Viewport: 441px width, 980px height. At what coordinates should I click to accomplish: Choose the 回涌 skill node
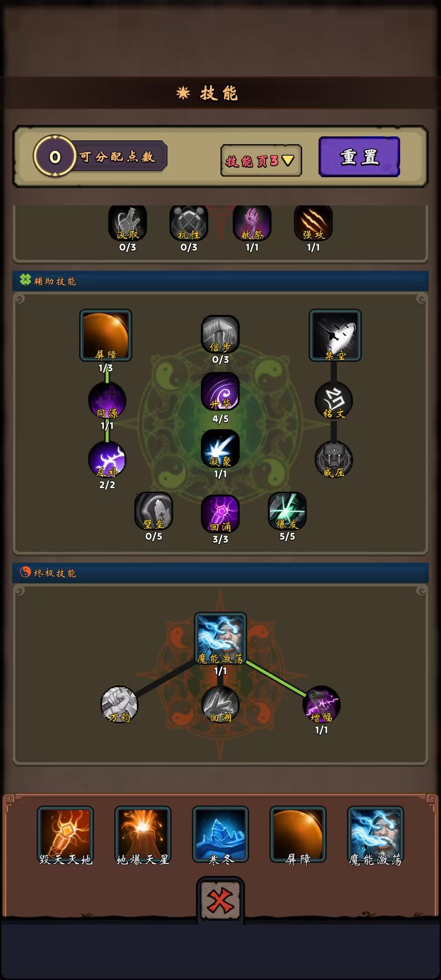coord(220,514)
